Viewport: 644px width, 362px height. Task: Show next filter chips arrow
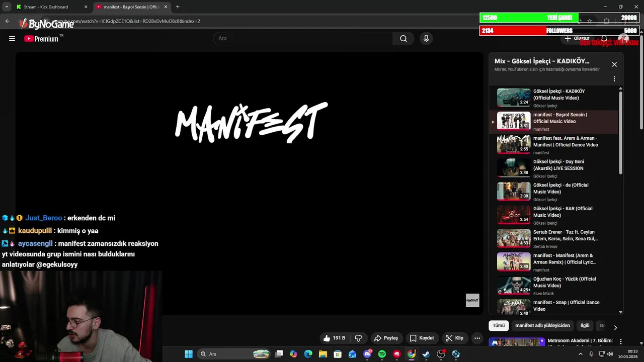tap(615, 327)
